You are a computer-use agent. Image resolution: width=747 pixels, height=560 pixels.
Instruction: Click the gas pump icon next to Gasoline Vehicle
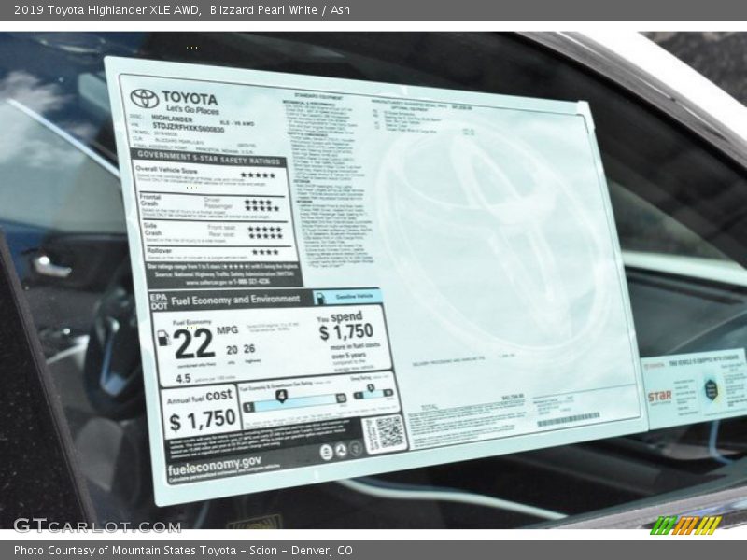tap(320, 298)
